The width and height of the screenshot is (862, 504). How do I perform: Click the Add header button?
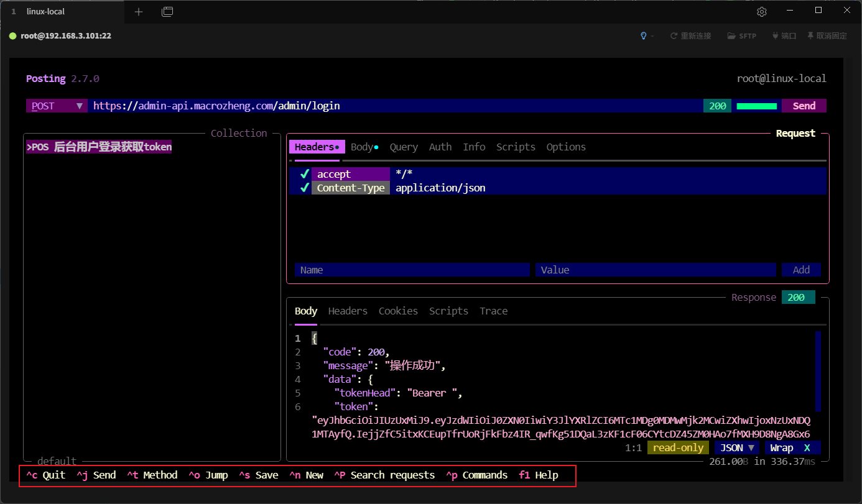(801, 270)
